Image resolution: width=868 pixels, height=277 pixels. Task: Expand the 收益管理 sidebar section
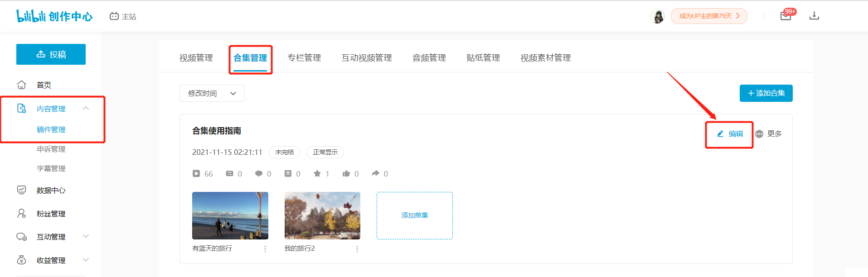click(86, 260)
